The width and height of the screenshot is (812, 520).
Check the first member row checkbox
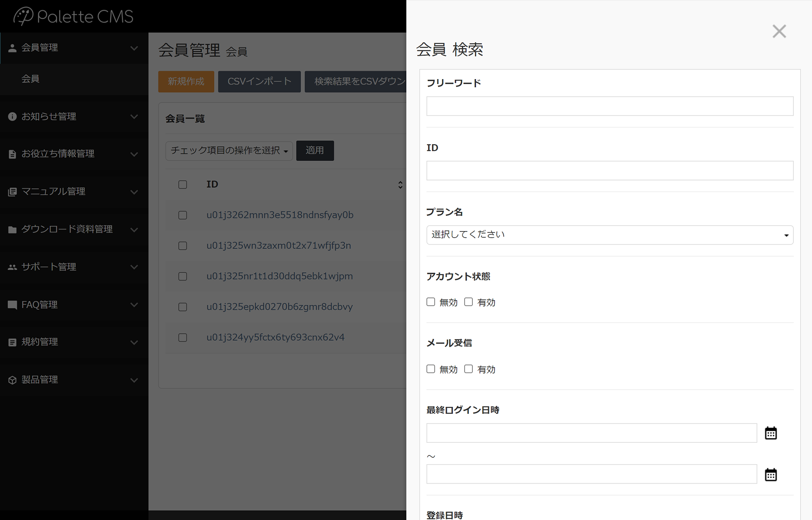(x=183, y=215)
